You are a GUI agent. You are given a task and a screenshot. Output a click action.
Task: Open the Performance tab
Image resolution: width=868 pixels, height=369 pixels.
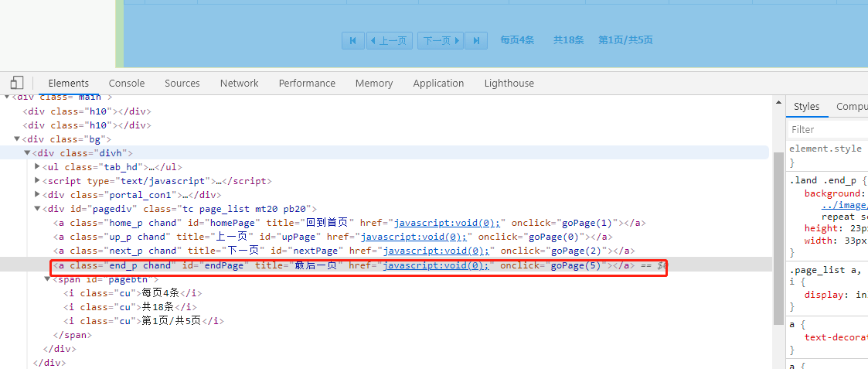pyautogui.click(x=307, y=83)
